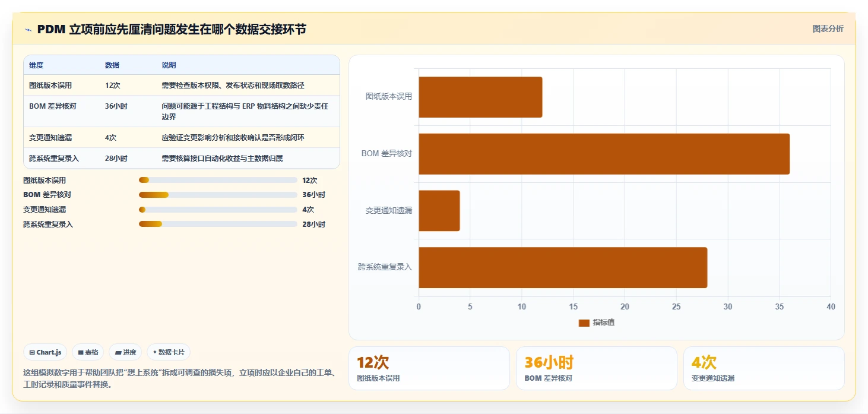Click chart y-axis label 跨系统重复录入
Viewport: 868px width, 414px height.
click(385, 267)
